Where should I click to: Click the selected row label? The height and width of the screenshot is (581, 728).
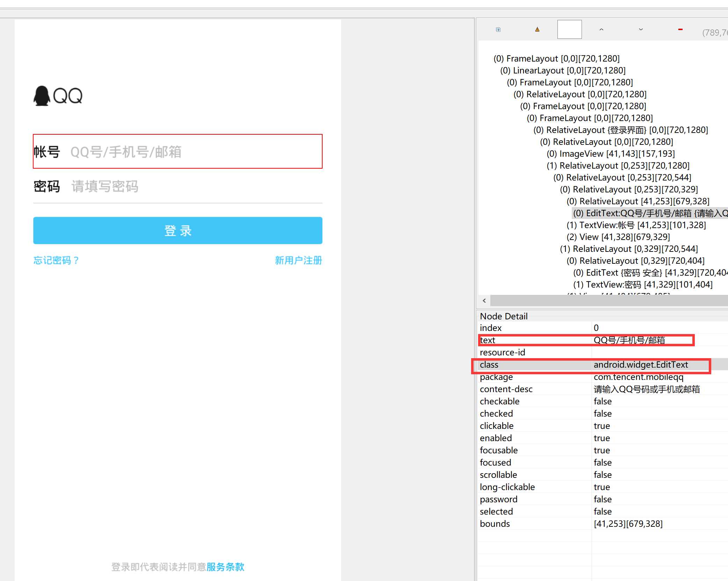[x=496, y=511]
